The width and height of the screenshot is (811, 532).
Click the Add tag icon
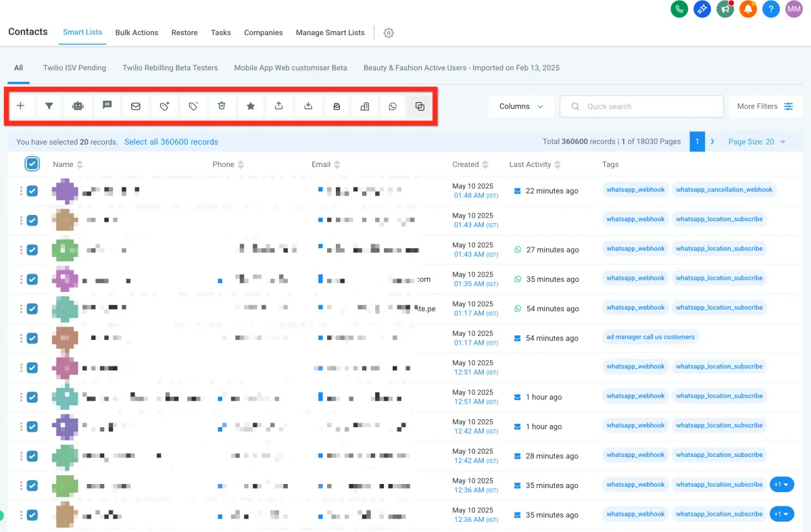point(164,106)
